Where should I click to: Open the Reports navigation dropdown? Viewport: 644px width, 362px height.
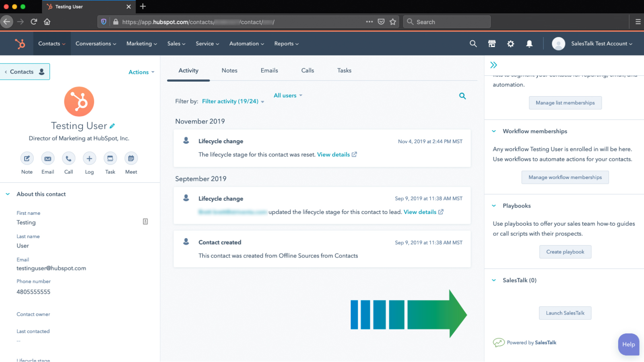(287, 43)
